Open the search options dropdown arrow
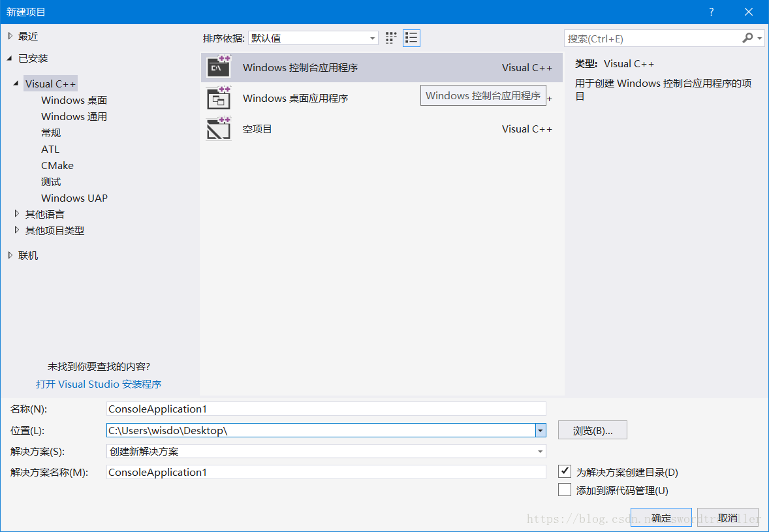 tap(760, 39)
